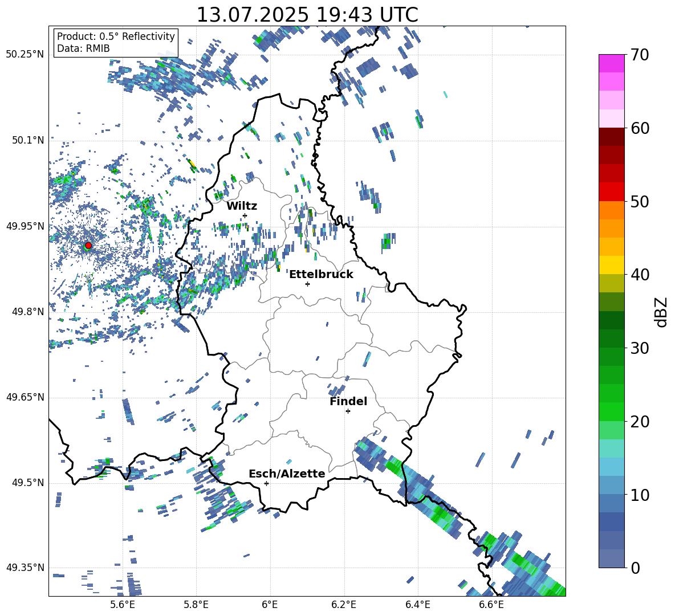Click the 50.1°N latitude label
The height and width of the screenshot is (616, 675).
click(27, 141)
